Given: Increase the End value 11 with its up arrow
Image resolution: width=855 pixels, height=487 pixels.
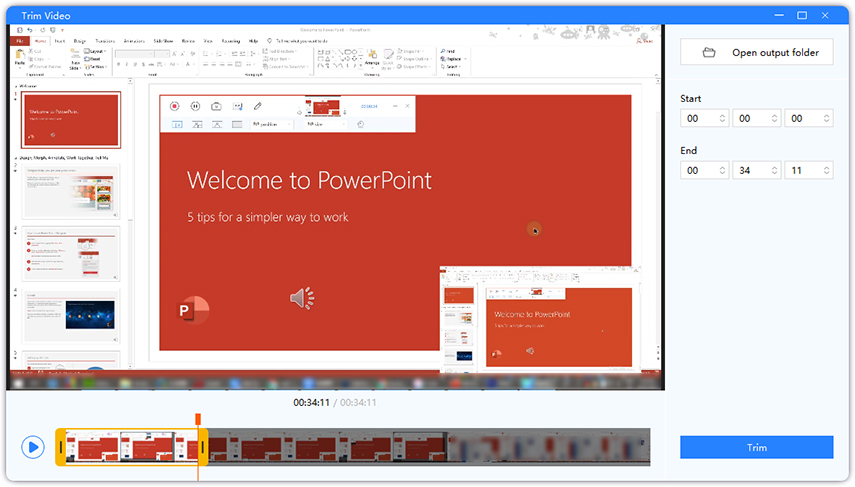Looking at the screenshot, I should (x=827, y=168).
